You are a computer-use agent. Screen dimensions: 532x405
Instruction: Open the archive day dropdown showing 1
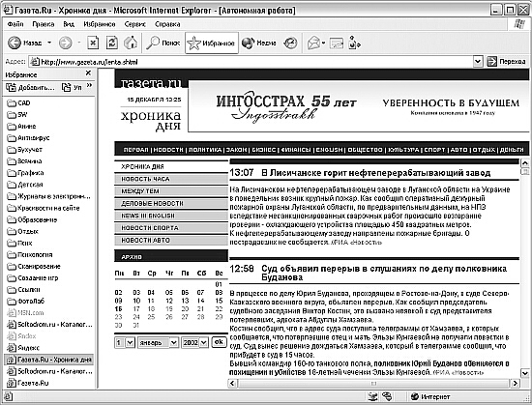(125, 342)
